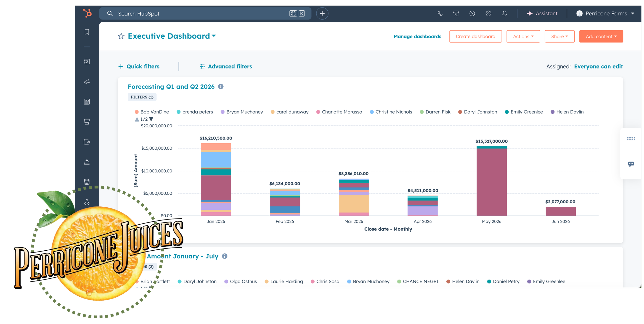Click the Marketing megaphone sidebar icon
The width and height of the screenshot is (644, 324).
87,82
